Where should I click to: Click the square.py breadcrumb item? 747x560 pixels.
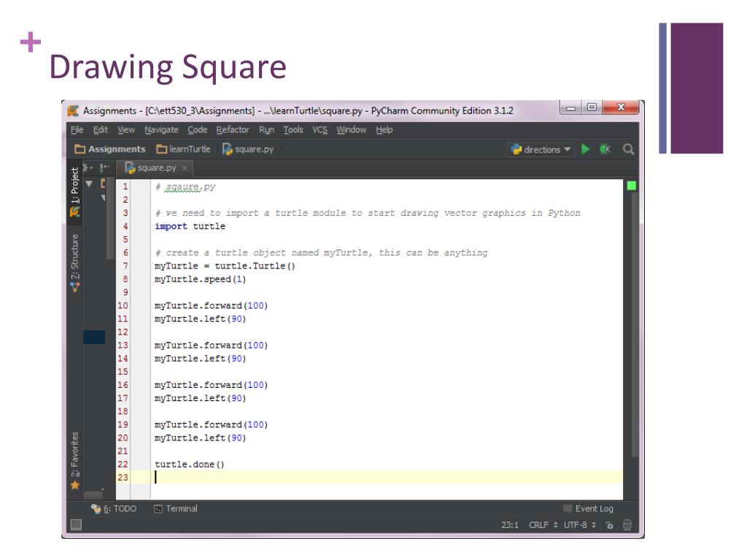pos(248,149)
